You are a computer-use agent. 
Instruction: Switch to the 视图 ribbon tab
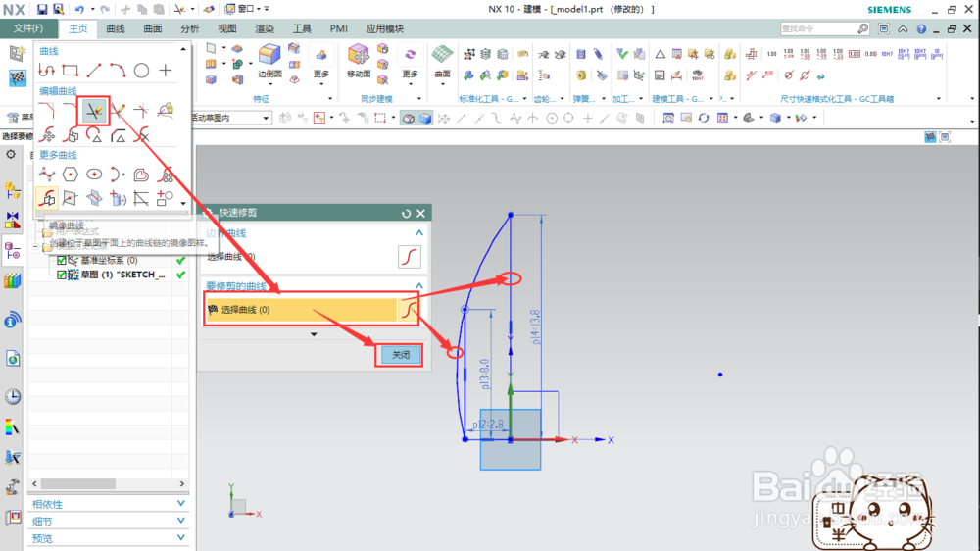pos(227,28)
